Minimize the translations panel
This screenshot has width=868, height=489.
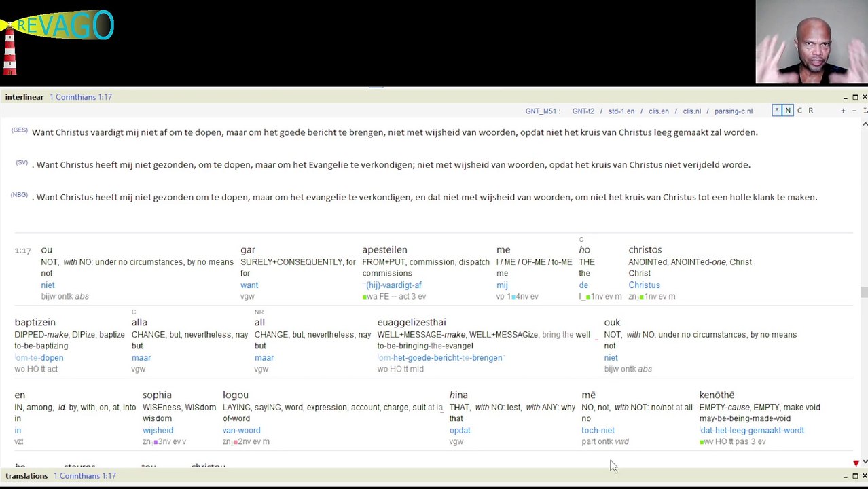pyautogui.click(x=846, y=476)
